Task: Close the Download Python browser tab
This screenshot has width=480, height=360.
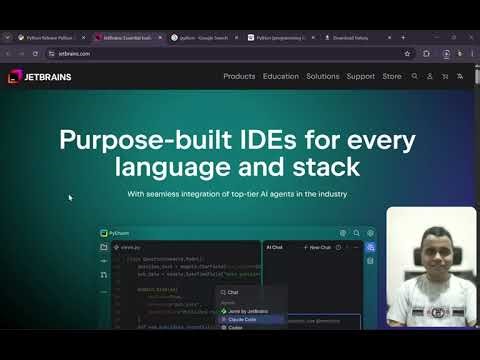Action: click(389, 38)
